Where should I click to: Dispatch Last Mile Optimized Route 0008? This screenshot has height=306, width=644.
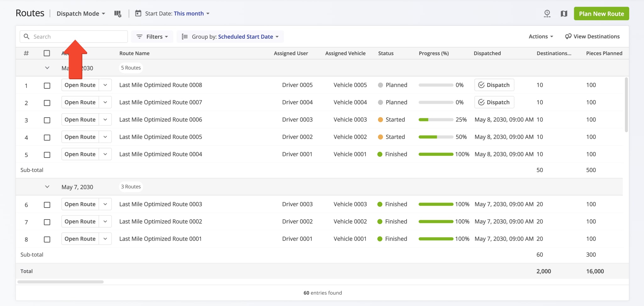494,85
